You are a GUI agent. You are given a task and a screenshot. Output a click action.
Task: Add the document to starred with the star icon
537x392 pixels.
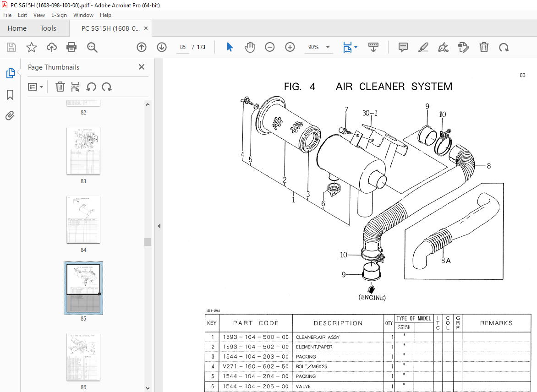pos(32,47)
